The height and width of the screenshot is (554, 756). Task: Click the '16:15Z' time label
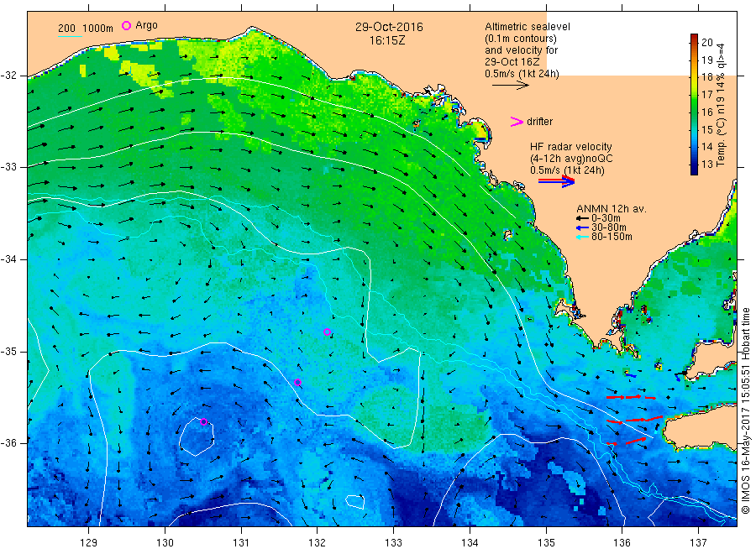[387, 40]
